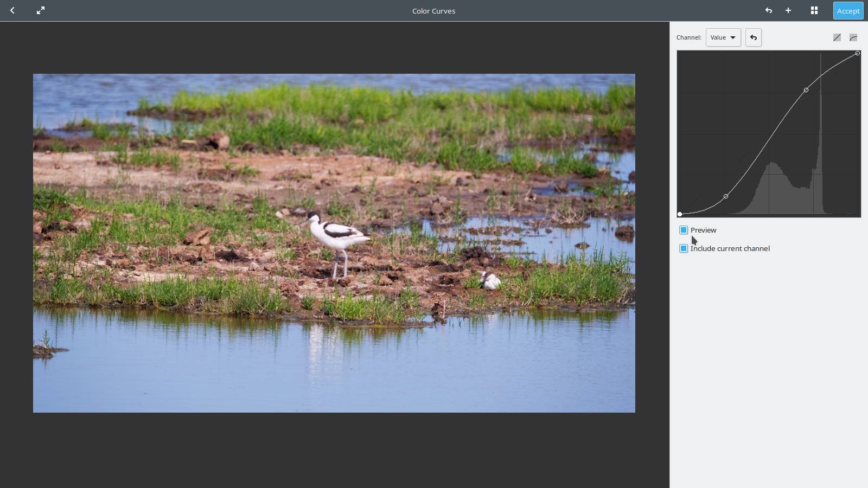Select the curve endpoint at top-right corner
Viewport: 868px width, 488px height.
point(858,53)
